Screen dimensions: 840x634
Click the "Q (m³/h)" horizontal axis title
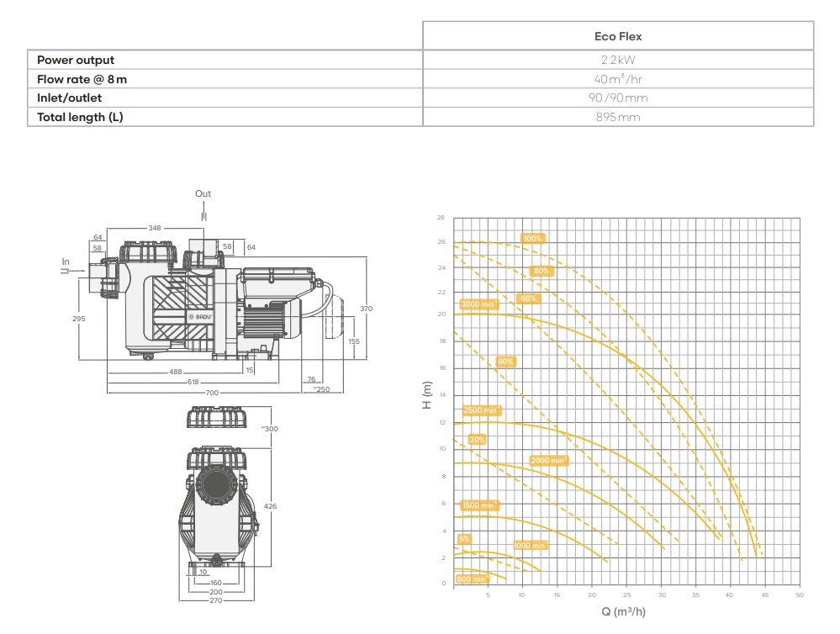tap(624, 611)
